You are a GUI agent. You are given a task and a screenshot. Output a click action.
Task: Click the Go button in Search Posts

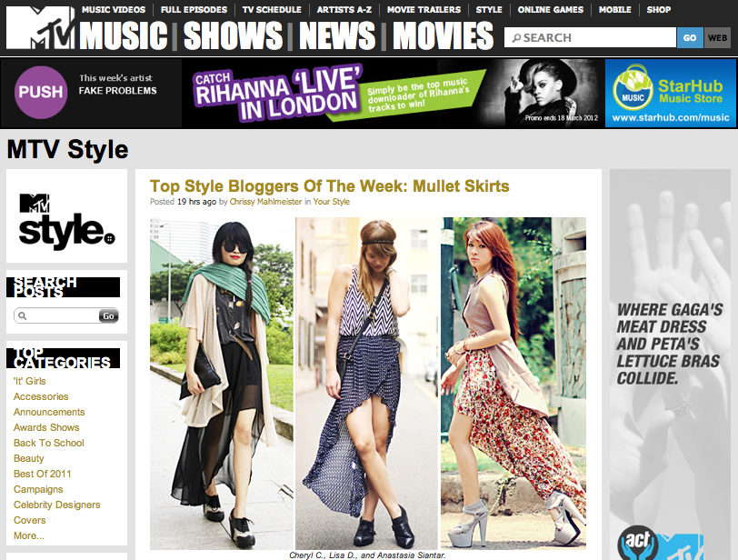click(108, 315)
